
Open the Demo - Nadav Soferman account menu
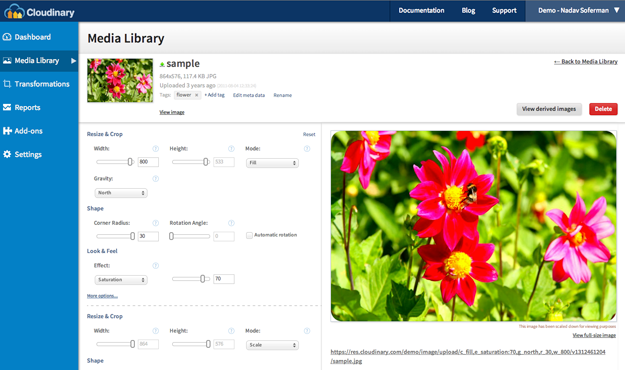[576, 11]
